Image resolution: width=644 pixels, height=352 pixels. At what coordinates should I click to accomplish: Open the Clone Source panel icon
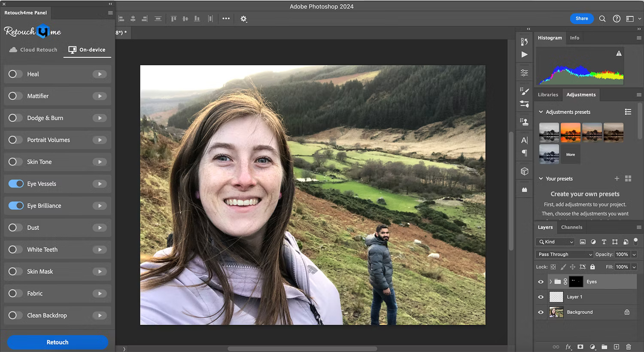[524, 122]
